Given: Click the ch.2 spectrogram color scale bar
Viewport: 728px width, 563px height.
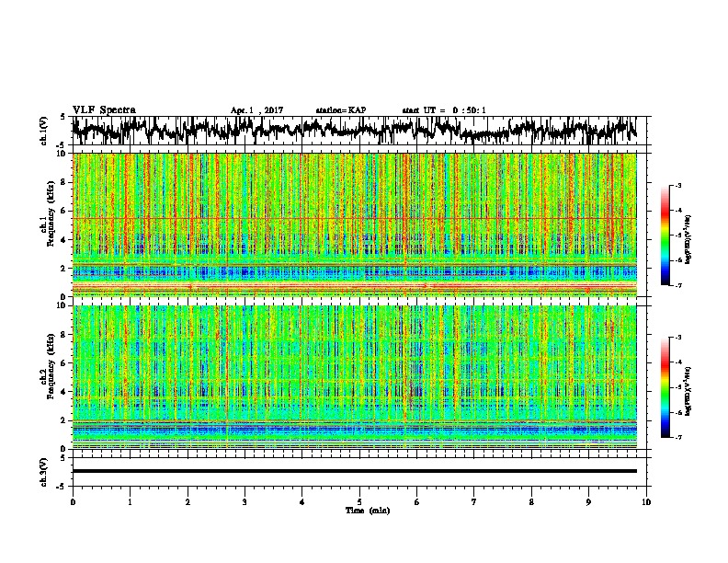Looking at the screenshot, I should [x=665, y=387].
